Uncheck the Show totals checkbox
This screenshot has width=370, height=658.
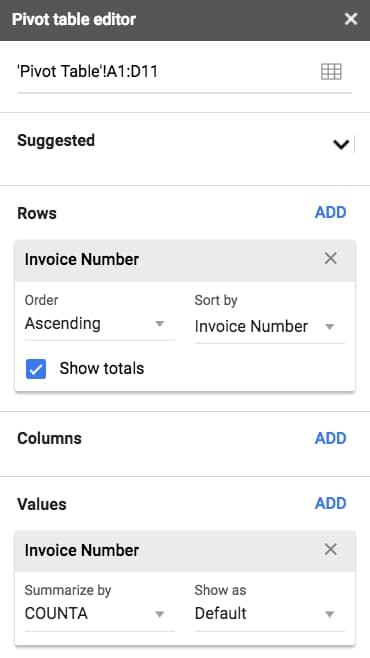click(36, 369)
